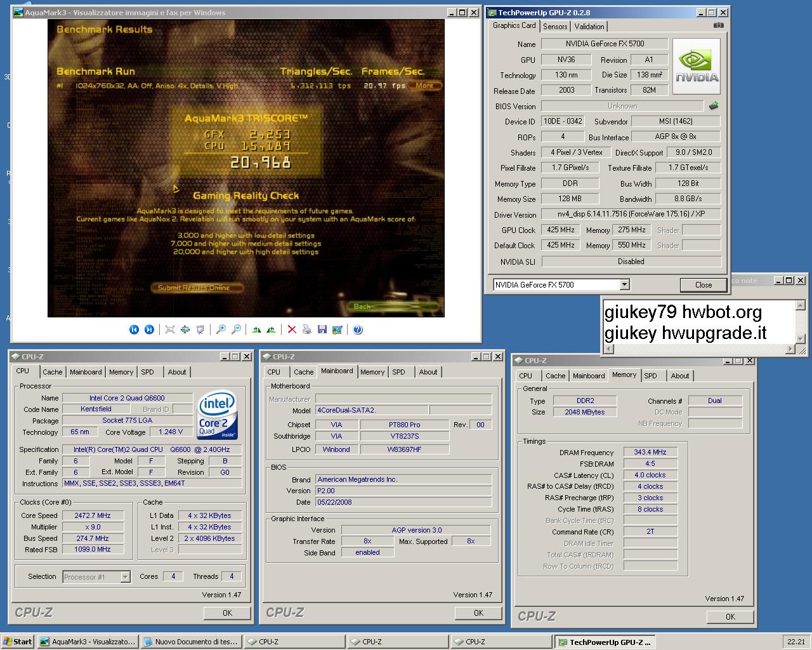Open the Windows Start menu
The image size is (812, 650).
pyautogui.click(x=17, y=642)
